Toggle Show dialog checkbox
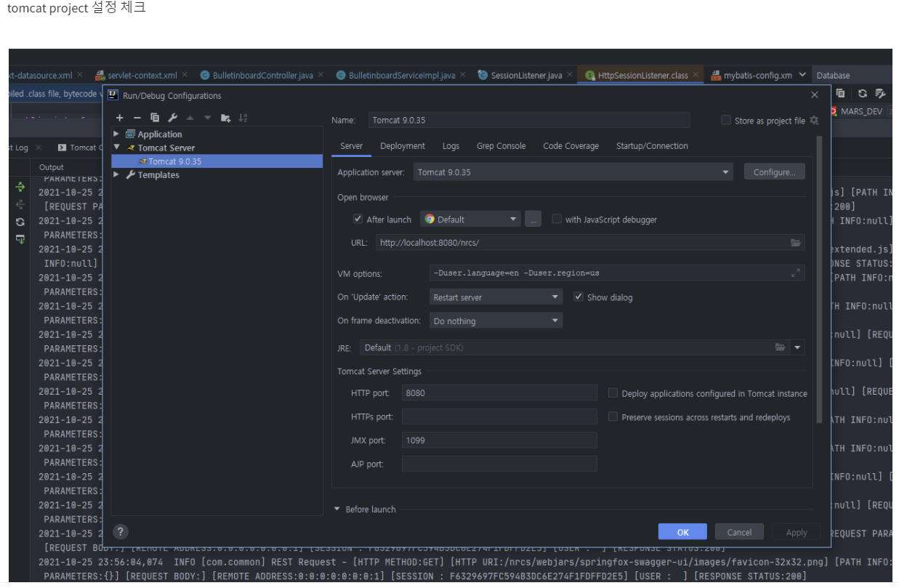899x588 pixels. click(x=578, y=297)
